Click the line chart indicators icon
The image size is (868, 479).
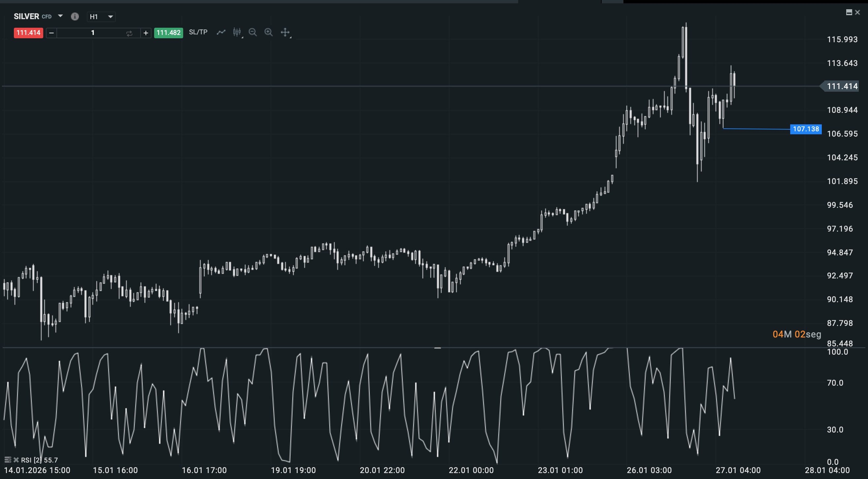point(221,32)
